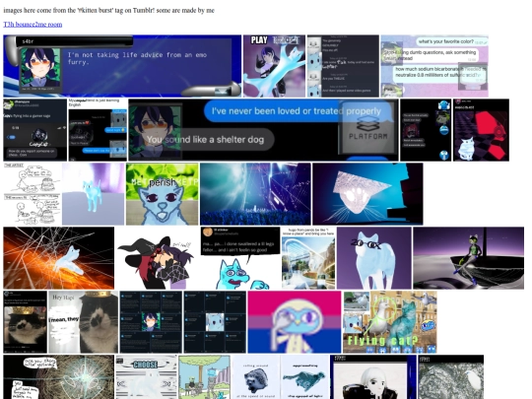The width and height of the screenshot is (532, 399).
Task: Open the 'just learning English' chat thumbnail
Action: [x=98, y=130]
